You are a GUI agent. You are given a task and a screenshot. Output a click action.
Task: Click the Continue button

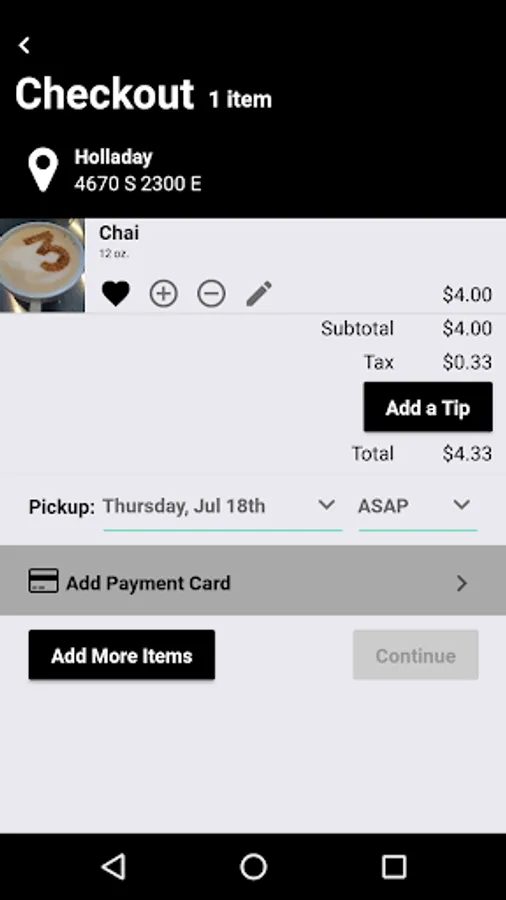(415, 655)
